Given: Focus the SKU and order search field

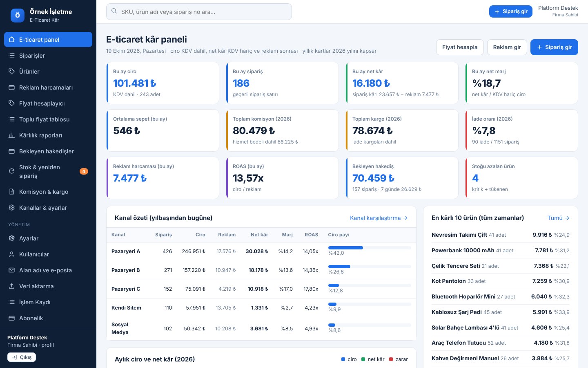Looking at the screenshot, I should tap(199, 12).
